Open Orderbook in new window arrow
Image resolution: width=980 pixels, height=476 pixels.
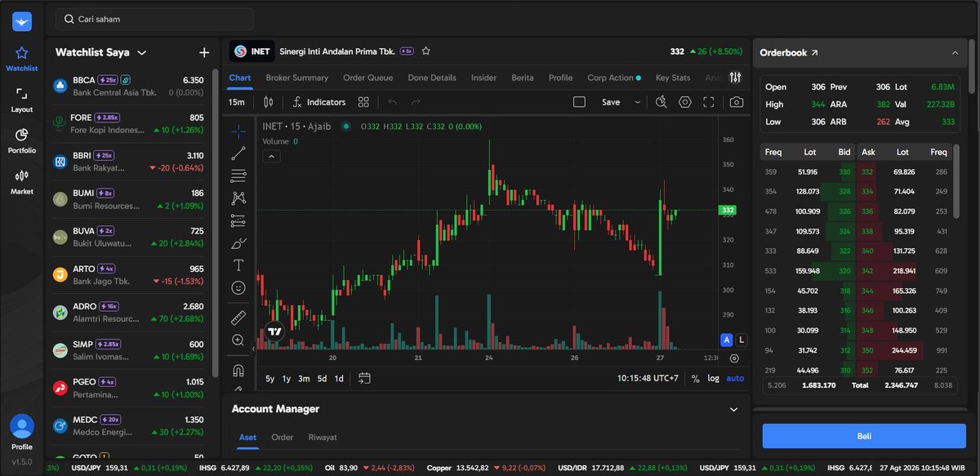tap(814, 52)
